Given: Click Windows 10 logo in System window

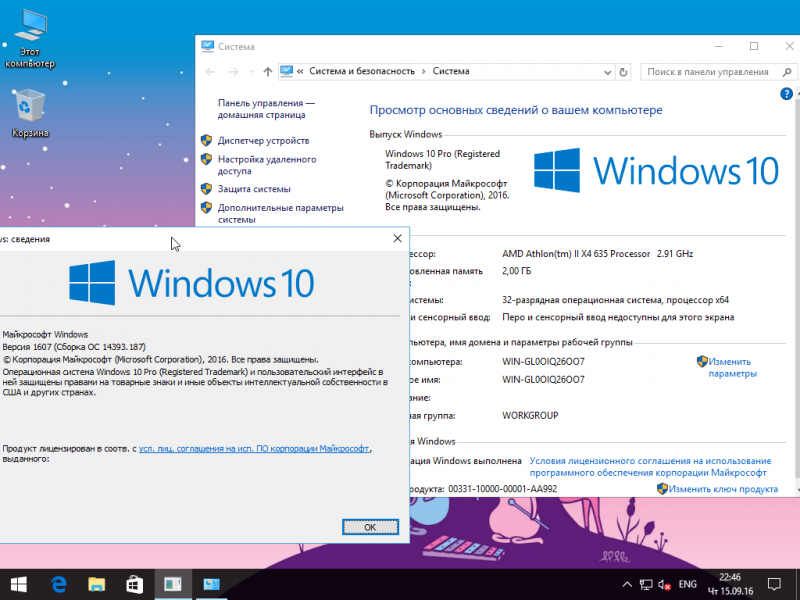Looking at the screenshot, I should click(x=656, y=170).
